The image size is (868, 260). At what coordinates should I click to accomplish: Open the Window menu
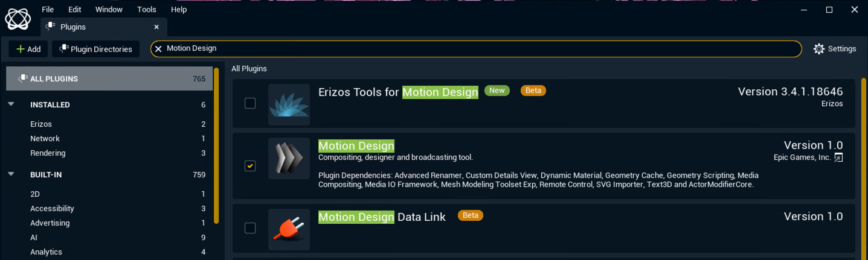click(x=109, y=10)
